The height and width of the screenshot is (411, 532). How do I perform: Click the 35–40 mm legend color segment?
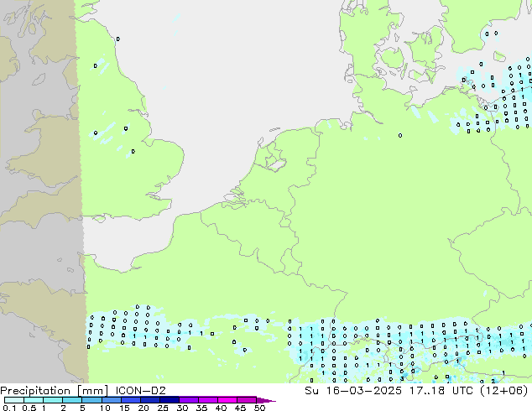[x=208, y=400]
